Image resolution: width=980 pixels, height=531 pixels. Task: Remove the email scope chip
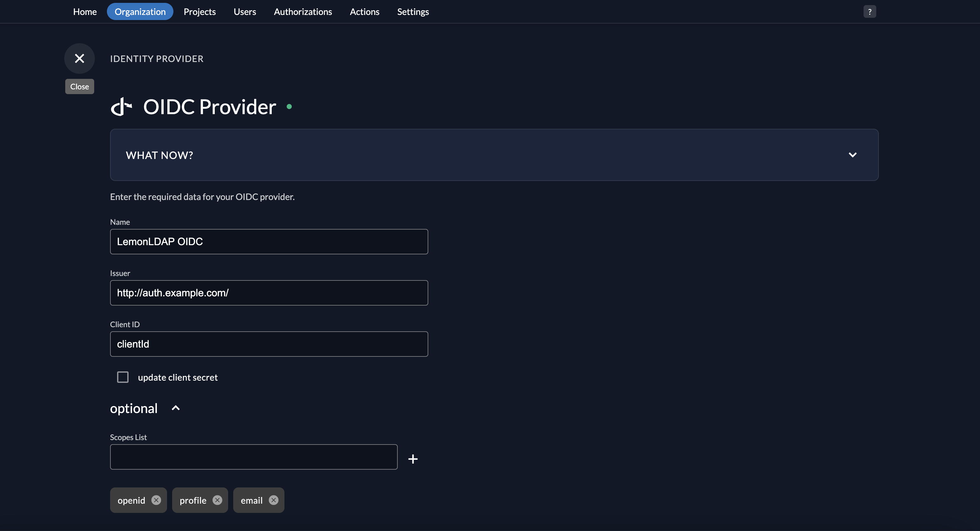[x=274, y=500]
